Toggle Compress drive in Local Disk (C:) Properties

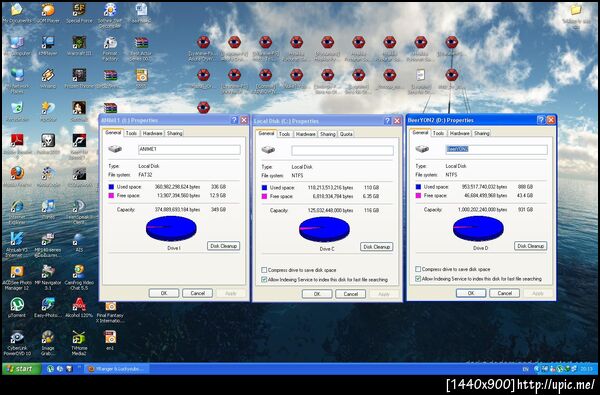point(264,270)
